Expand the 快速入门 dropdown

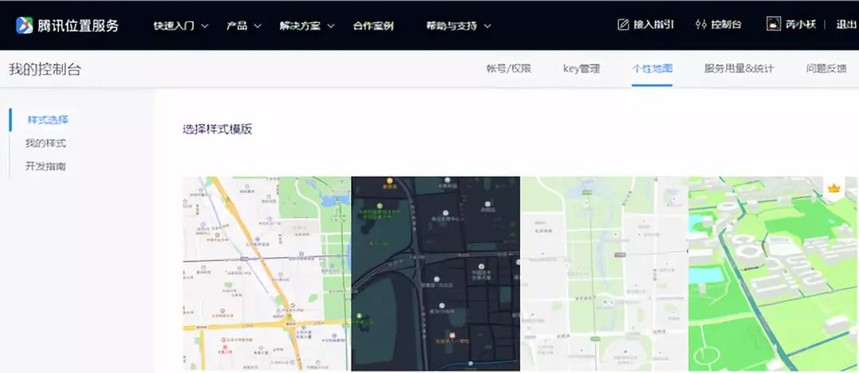pyautogui.click(x=181, y=26)
